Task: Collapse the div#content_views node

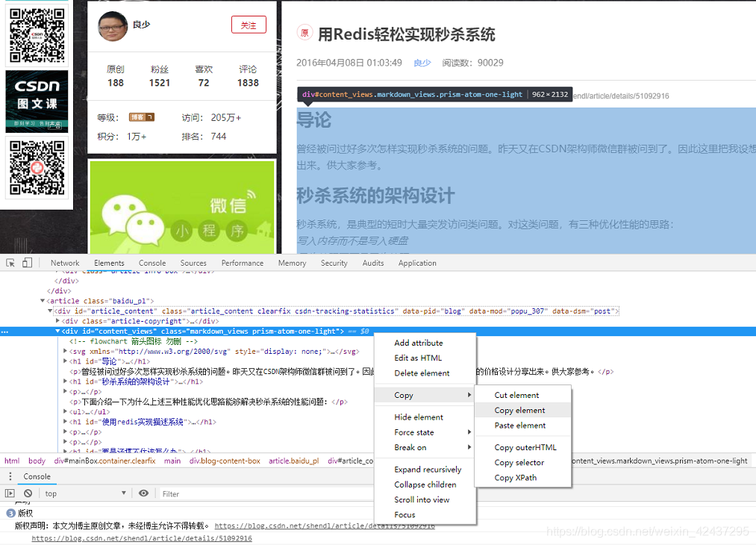Action: coord(57,331)
